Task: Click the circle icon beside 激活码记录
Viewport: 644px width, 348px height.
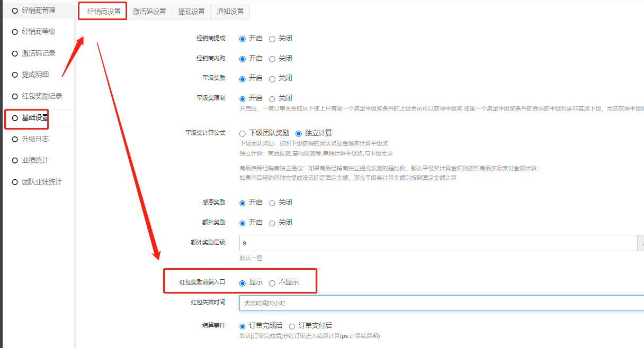Action: (15, 53)
